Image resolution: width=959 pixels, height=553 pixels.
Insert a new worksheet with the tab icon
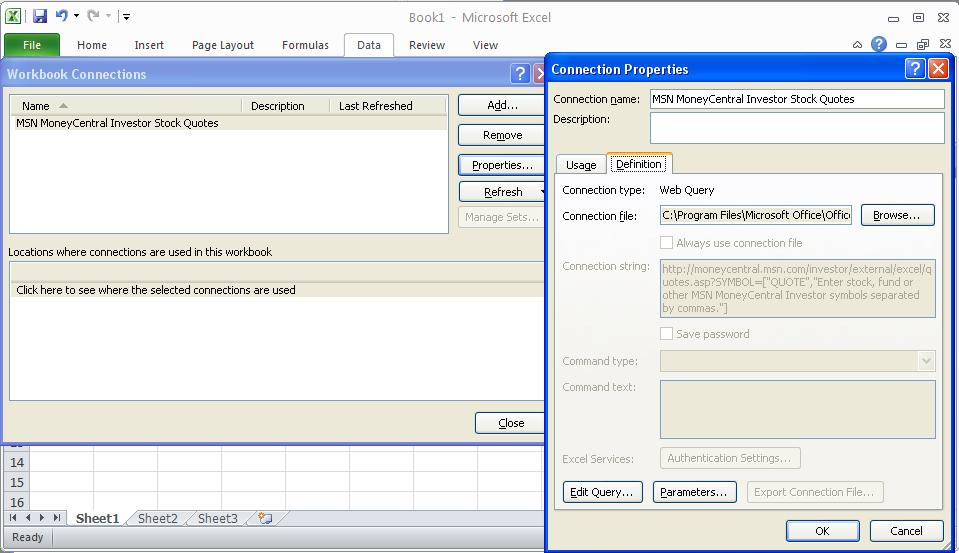pyautogui.click(x=265, y=519)
